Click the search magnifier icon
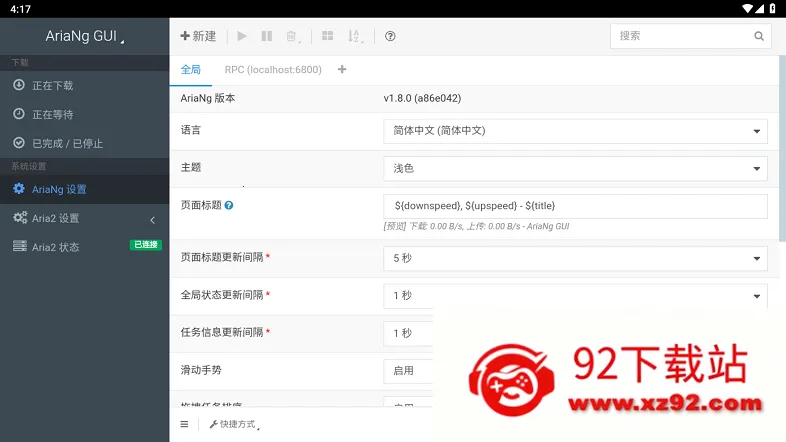Screen dimensions: 786x442 [759, 36]
